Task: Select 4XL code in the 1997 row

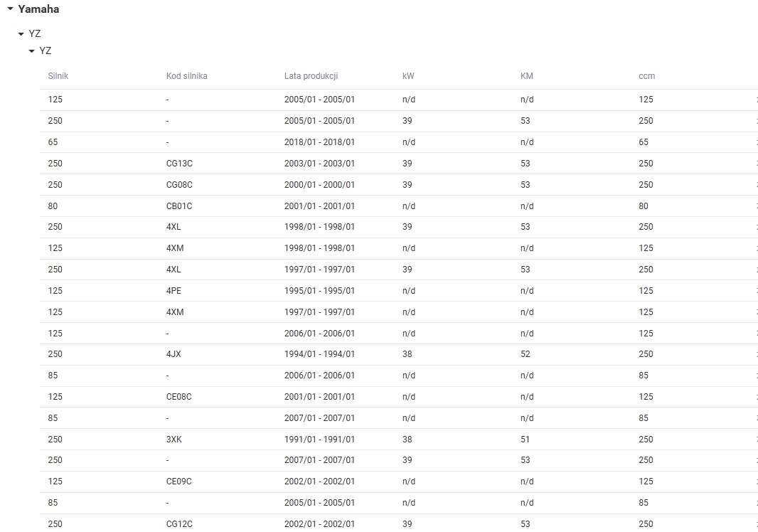Action: [x=174, y=270]
